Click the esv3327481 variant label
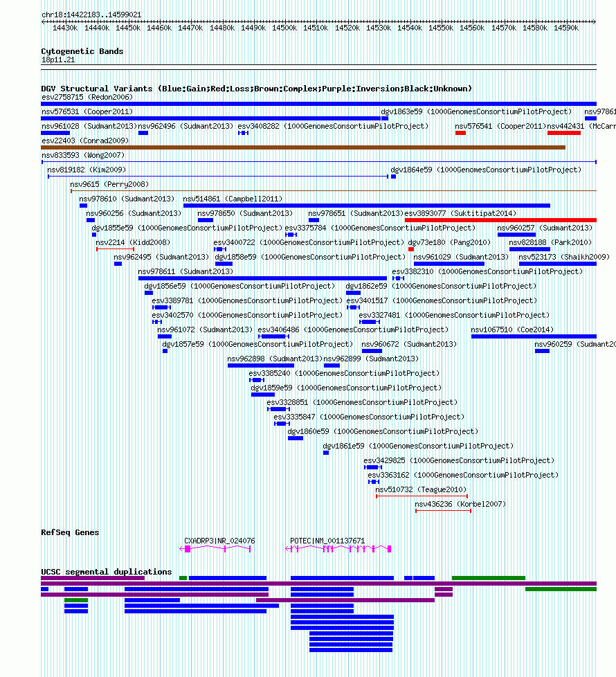 pos(454,315)
